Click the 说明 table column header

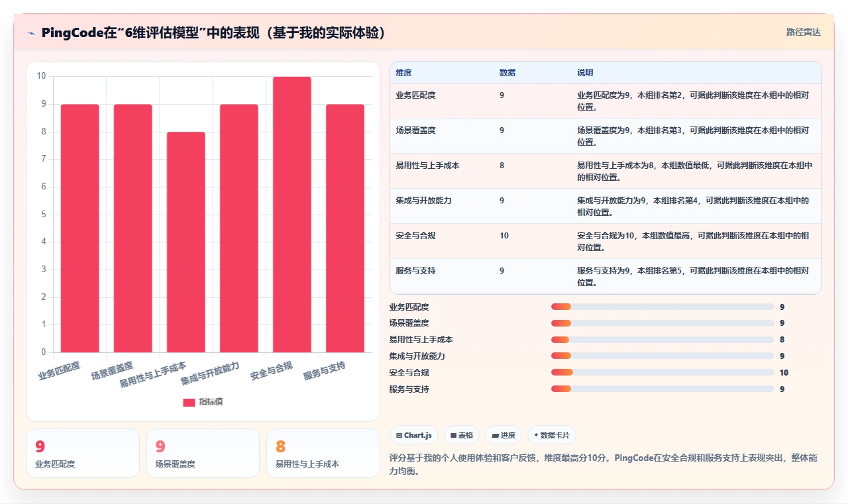585,72
